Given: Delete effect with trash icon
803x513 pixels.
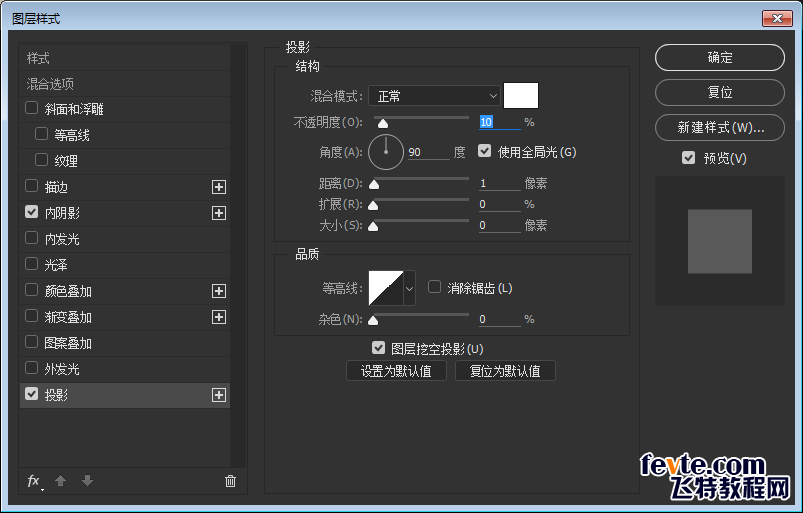Looking at the screenshot, I should pos(230,481).
